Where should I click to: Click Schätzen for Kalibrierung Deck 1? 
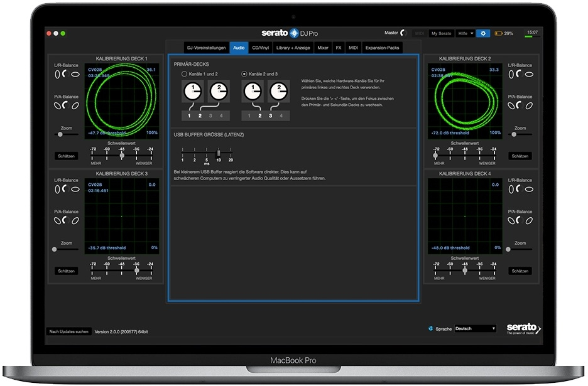pyautogui.click(x=67, y=156)
